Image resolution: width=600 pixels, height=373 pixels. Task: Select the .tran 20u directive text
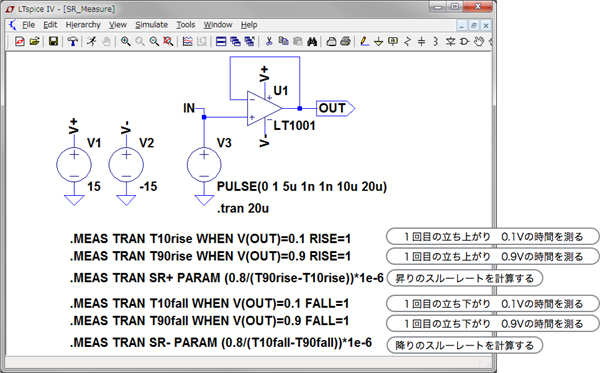pyautogui.click(x=243, y=208)
